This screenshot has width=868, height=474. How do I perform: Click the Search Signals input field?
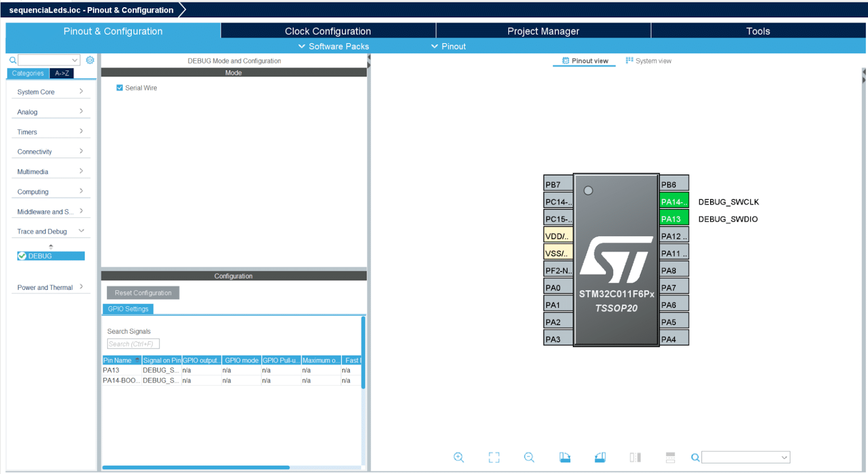133,344
